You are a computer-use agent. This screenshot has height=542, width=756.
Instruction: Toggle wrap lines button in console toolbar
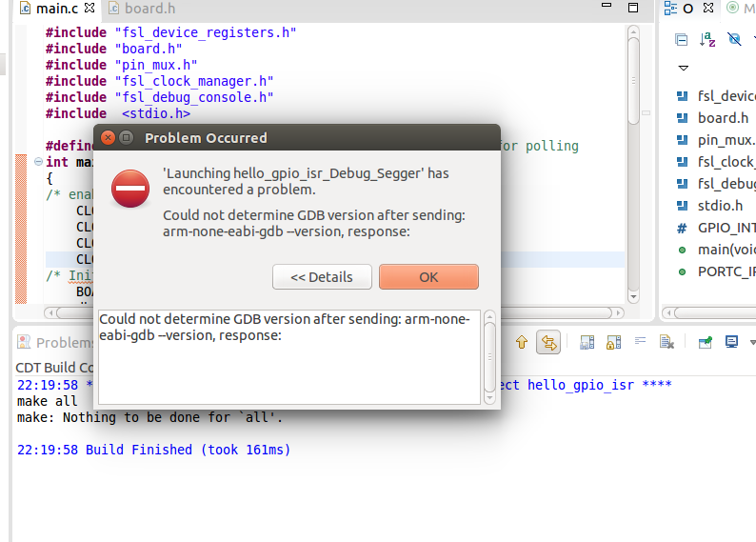(548, 342)
